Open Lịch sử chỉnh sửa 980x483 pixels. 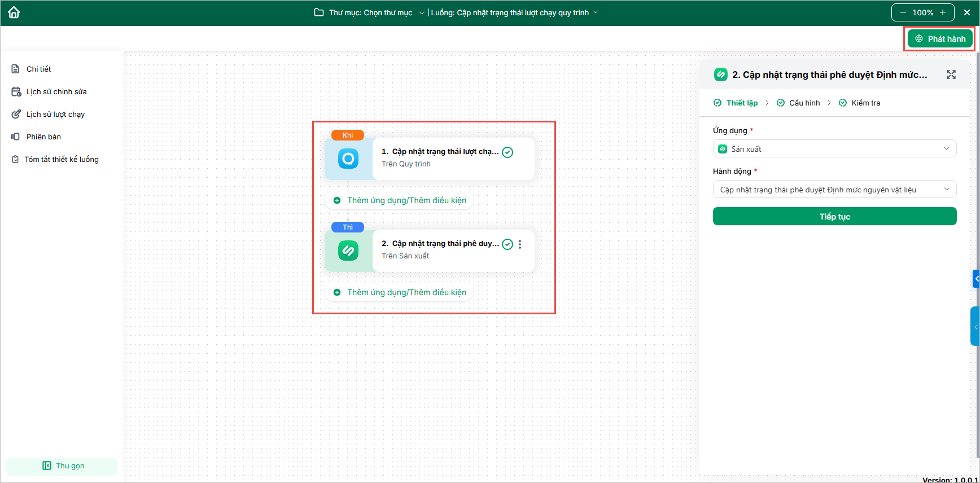(x=56, y=91)
